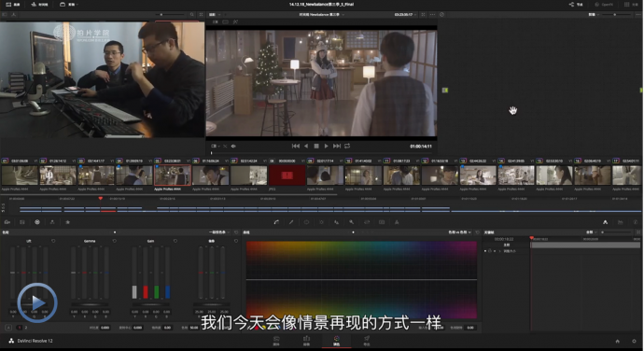Mute viewer audio speaker icon
Screen dimensions: 644x351
click(x=233, y=146)
